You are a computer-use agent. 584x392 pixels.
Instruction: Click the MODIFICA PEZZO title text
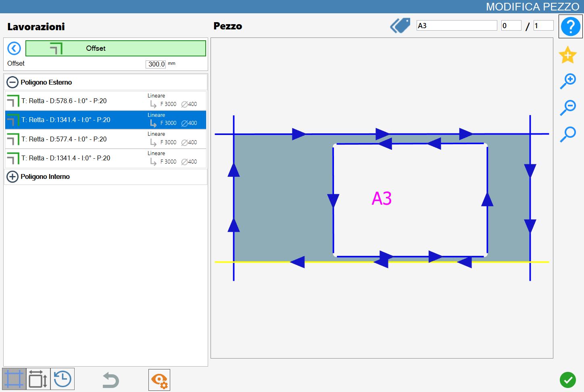532,7
